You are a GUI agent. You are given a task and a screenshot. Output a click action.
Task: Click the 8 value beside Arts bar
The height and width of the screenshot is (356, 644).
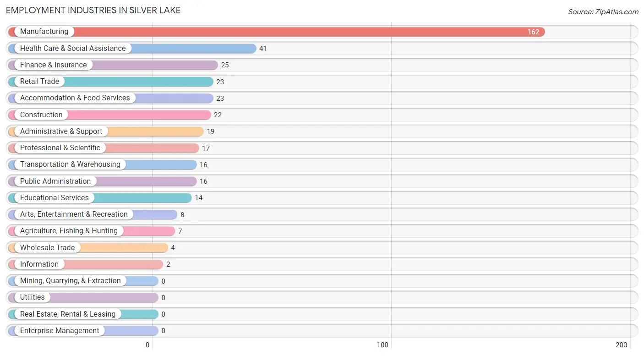point(182,214)
